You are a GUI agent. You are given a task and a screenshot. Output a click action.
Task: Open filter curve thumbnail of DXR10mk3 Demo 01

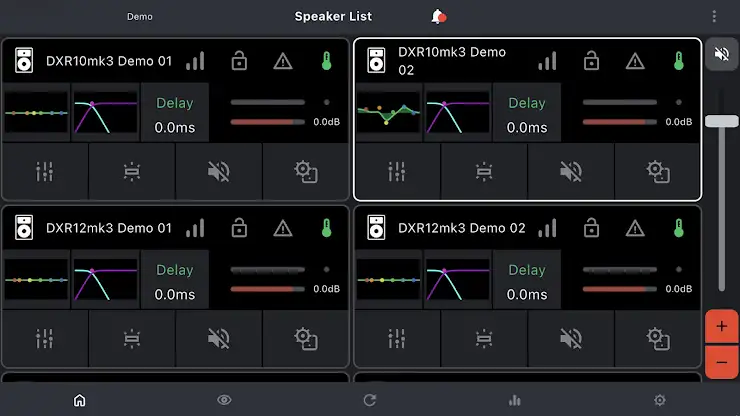[x=105, y=113]
